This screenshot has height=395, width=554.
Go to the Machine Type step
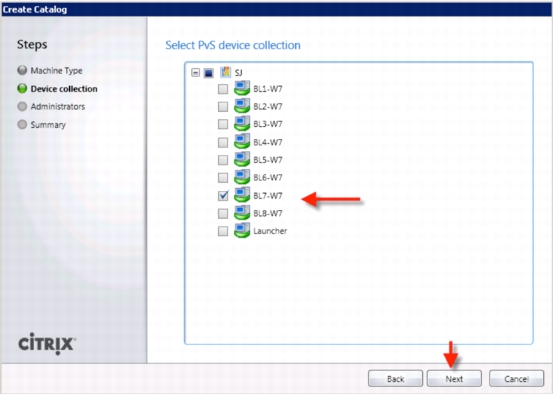point(56,71)
